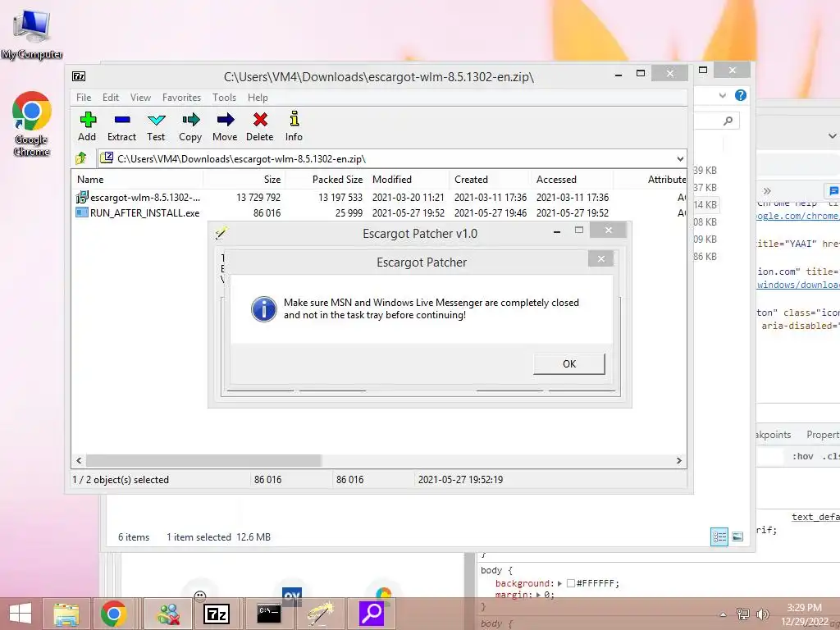Go up one folder level in 7-Zip
Screen dimensions: 840x630
[81, 158]
